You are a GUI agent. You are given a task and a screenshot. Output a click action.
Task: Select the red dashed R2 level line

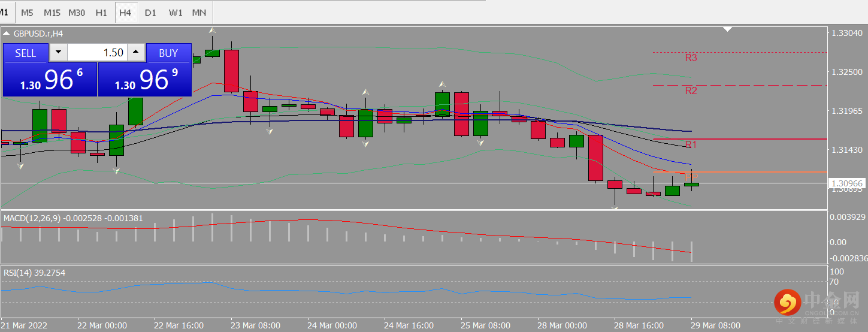(x=740, y=85)
